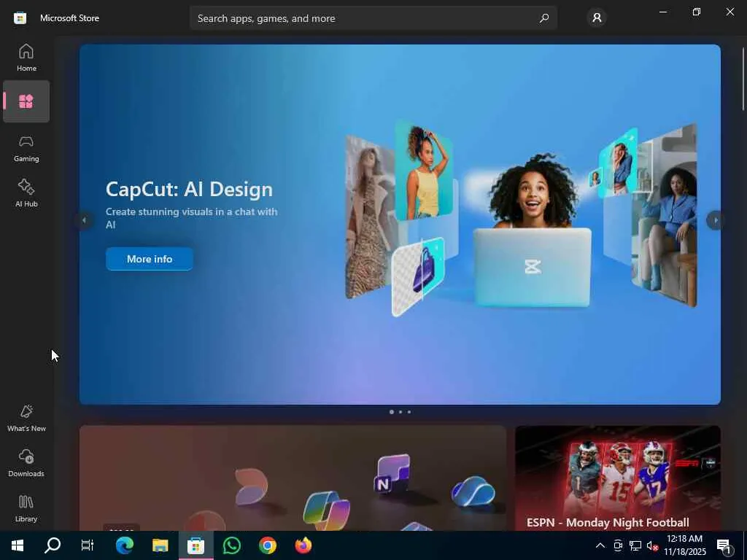Open Windows Start menu
The width and height of the screenshot is (747, 560).
pyautogui.click(x=18, y=545)
